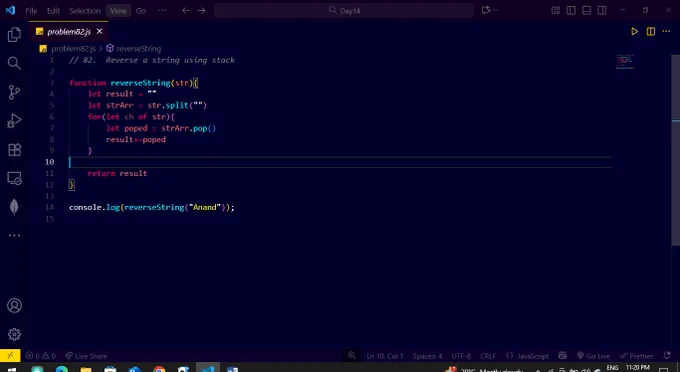Open Run and Debug view

pyautogui.click(x=14, y=121)
